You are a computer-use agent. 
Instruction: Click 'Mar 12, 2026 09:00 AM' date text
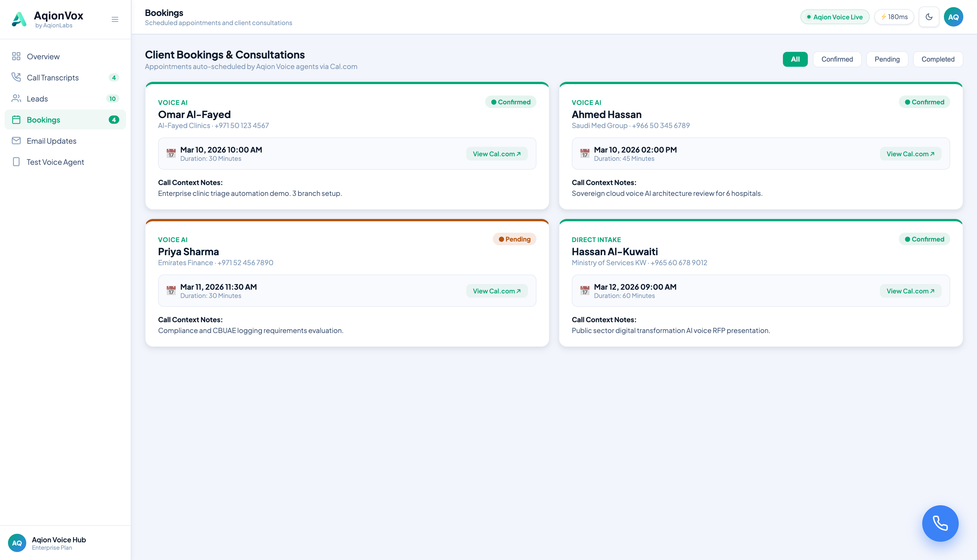point(635,287)
